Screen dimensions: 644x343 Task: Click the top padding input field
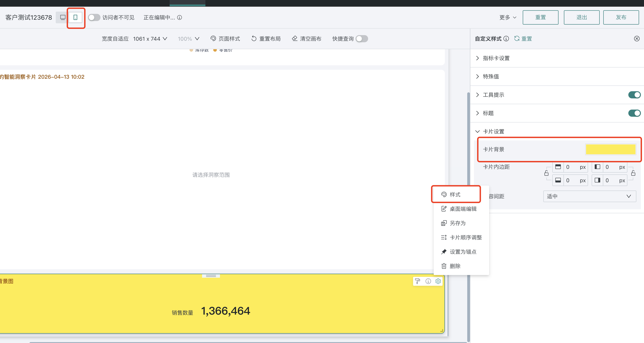pos(571,167)
